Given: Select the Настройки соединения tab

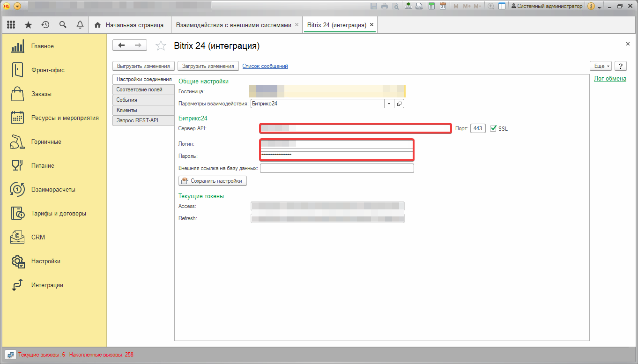Looking at the screenshot, I should [x=144, y=79].
